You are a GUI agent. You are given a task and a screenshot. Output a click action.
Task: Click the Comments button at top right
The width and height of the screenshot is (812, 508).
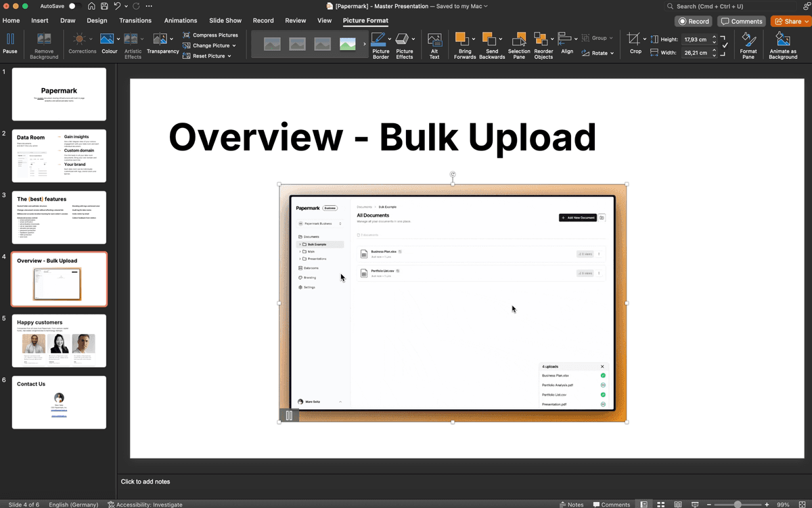pos(742,22)
